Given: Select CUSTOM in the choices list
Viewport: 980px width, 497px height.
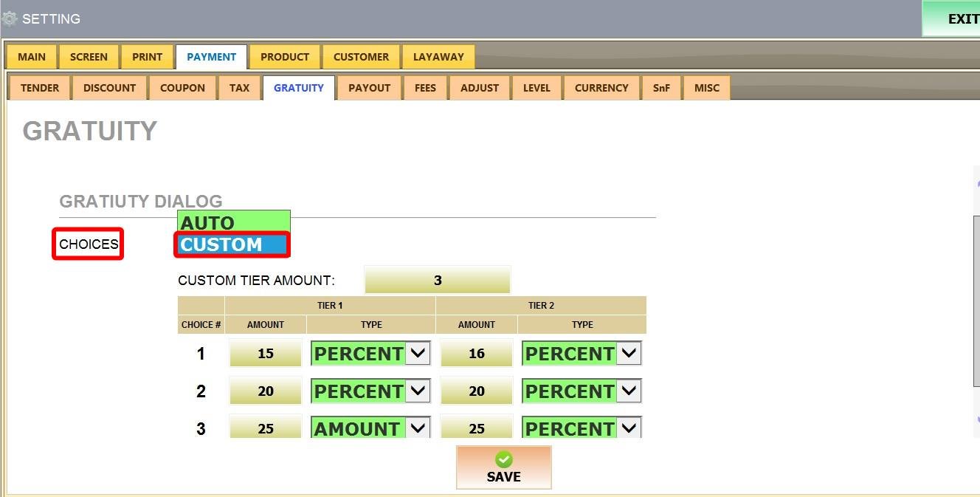Looking at the screenshot, I should click(x=232, y=244).
